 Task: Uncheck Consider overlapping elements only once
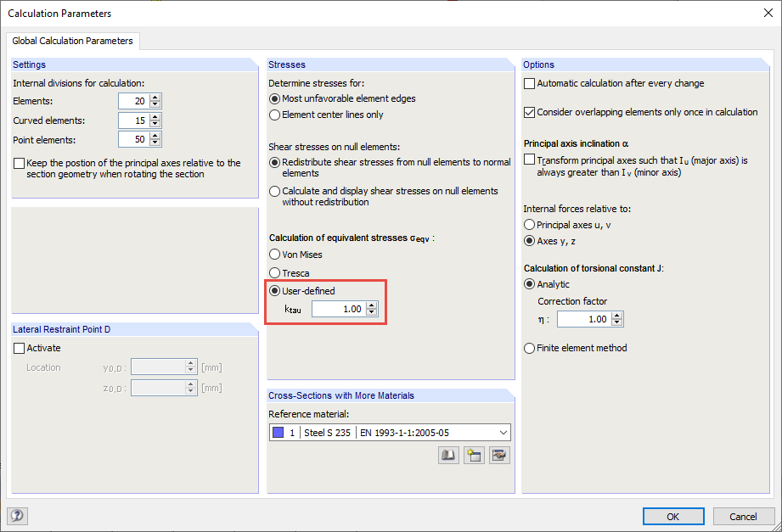coord(529,112)
